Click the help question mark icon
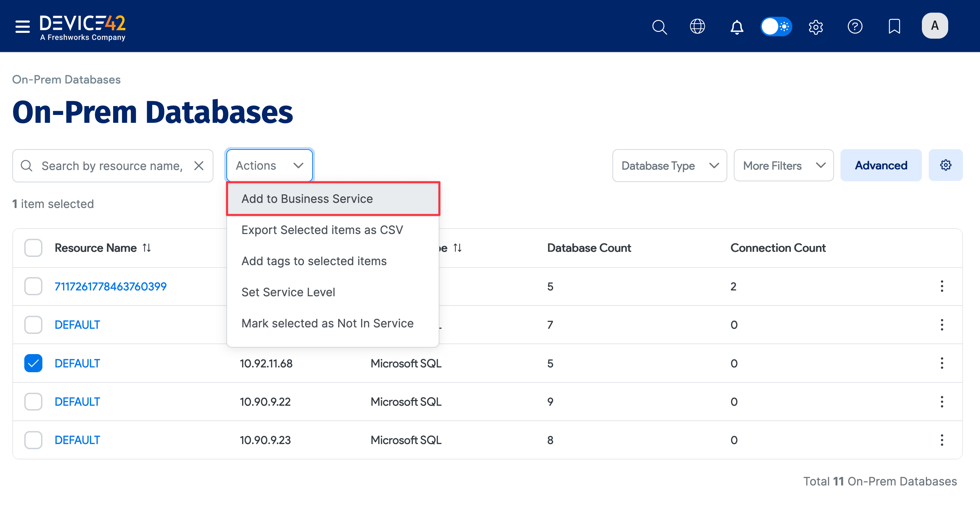980x520 pixels. coord(855,27)
